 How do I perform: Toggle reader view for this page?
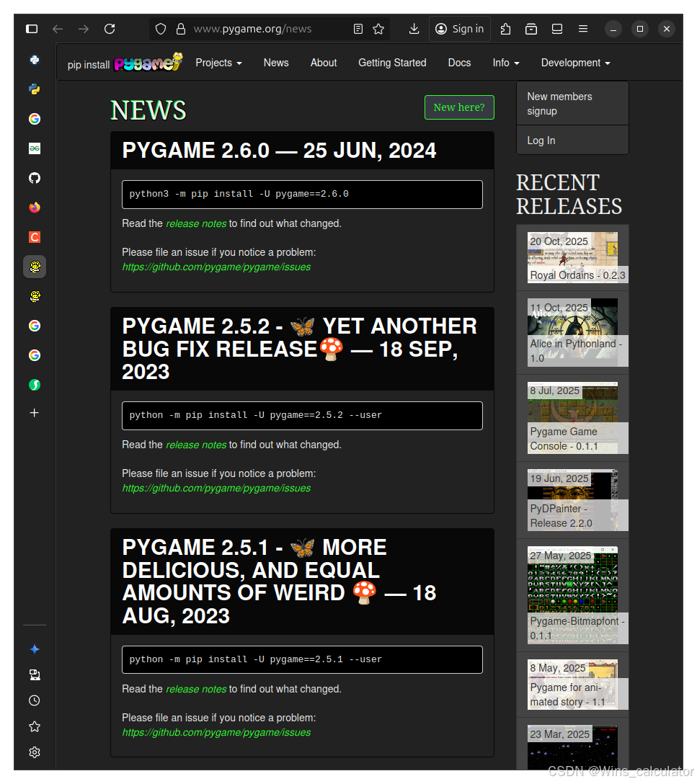[358, 29]
